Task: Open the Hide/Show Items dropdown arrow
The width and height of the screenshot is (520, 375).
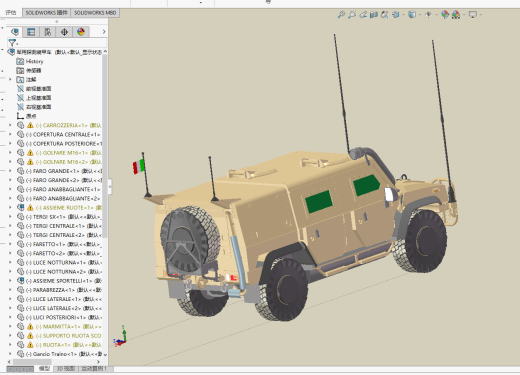Action: click(x=436, y=15)
